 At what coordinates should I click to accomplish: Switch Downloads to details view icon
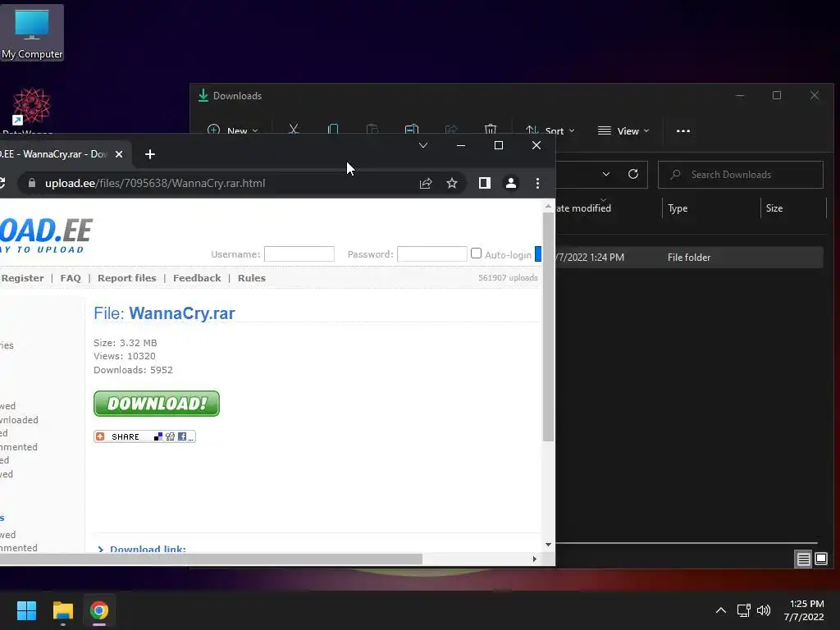coord(803,559)
